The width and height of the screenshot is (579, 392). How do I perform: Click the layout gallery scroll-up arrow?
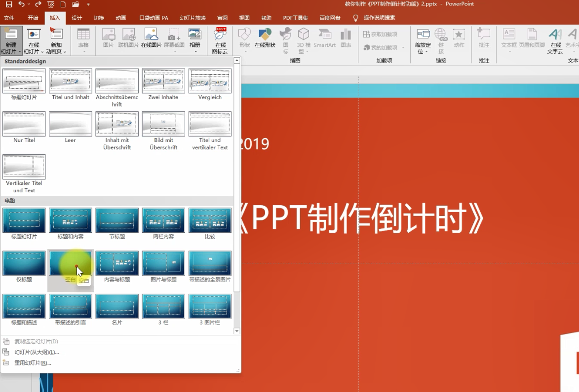[x=237, y=61]
